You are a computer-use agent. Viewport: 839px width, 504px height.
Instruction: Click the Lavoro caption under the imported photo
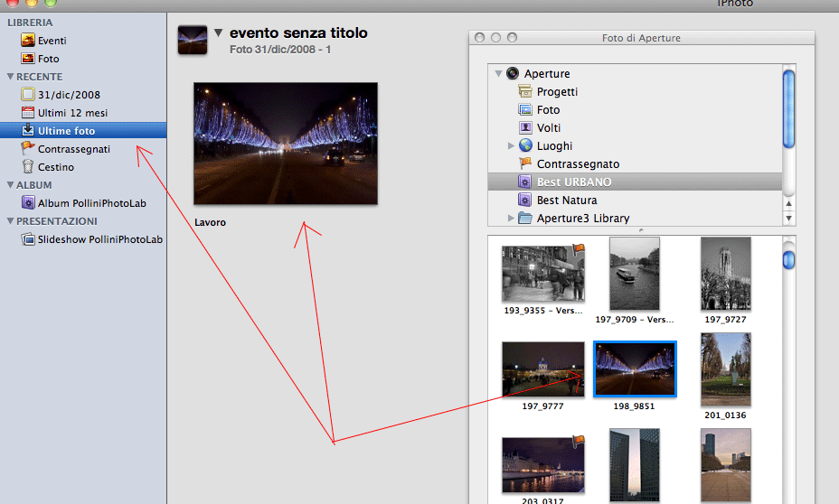210,222
